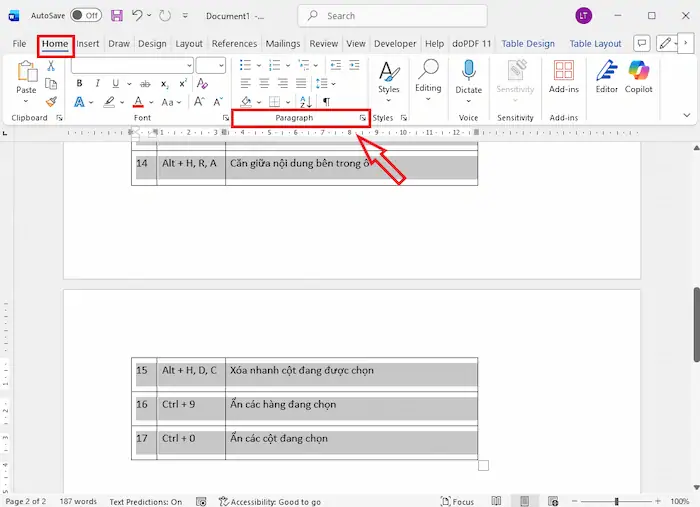The width and height of the screenshot is (700, 507).
Task: Show paragraph marks with pilcrow icon
Action: tap(326, 102)
